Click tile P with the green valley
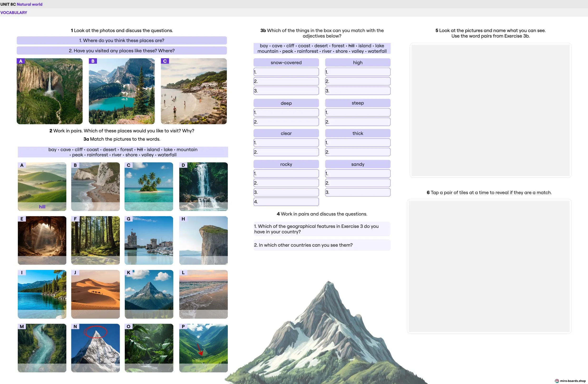Screen dimensions: 588x384 (203, 348)
